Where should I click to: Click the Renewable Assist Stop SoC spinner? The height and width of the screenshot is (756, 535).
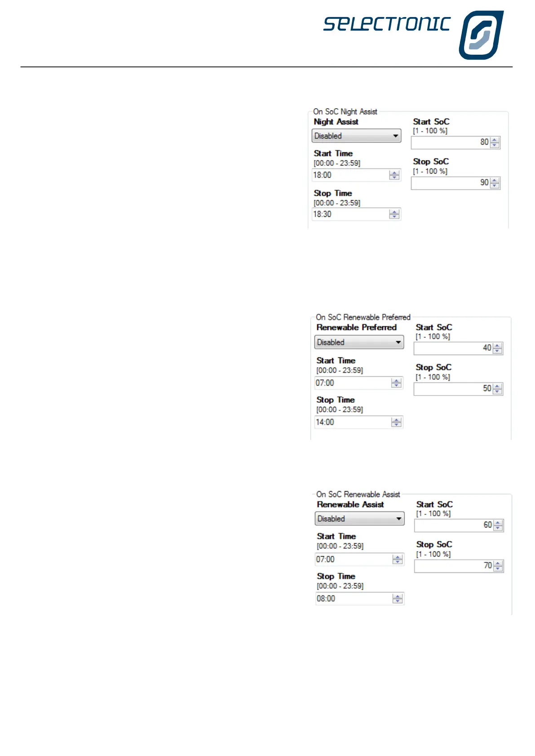pos(498,566)
